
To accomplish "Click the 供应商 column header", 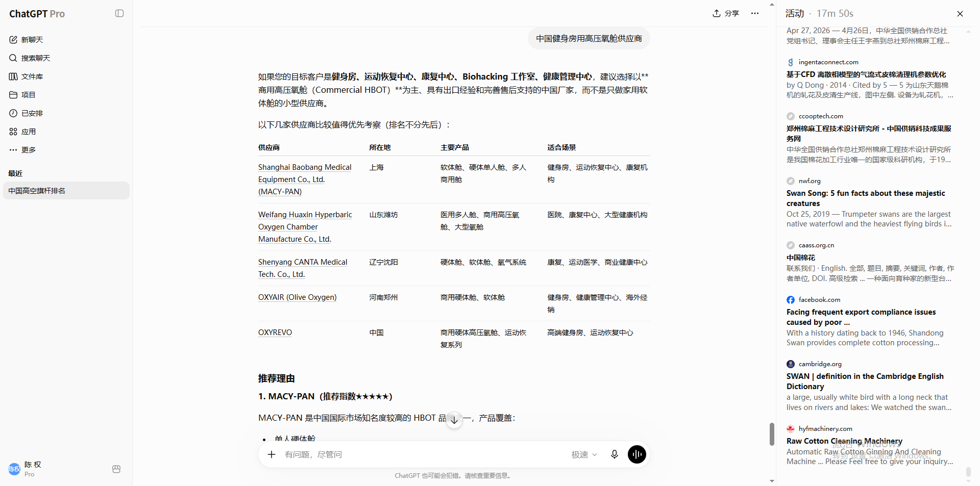I will [x=269, y=147].
